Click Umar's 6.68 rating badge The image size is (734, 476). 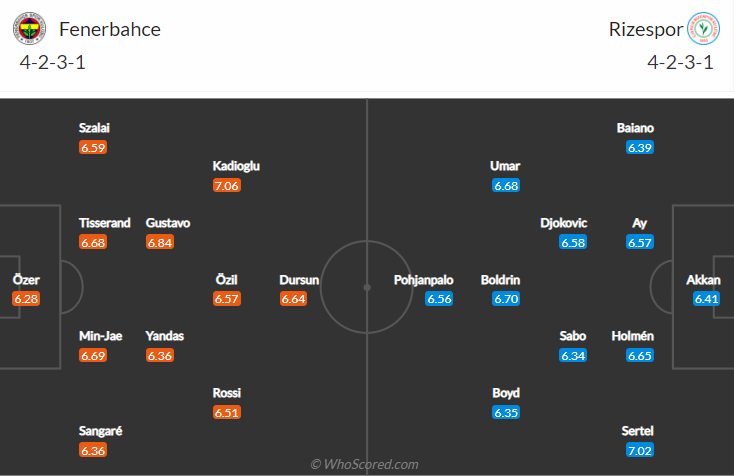(506, 185)
